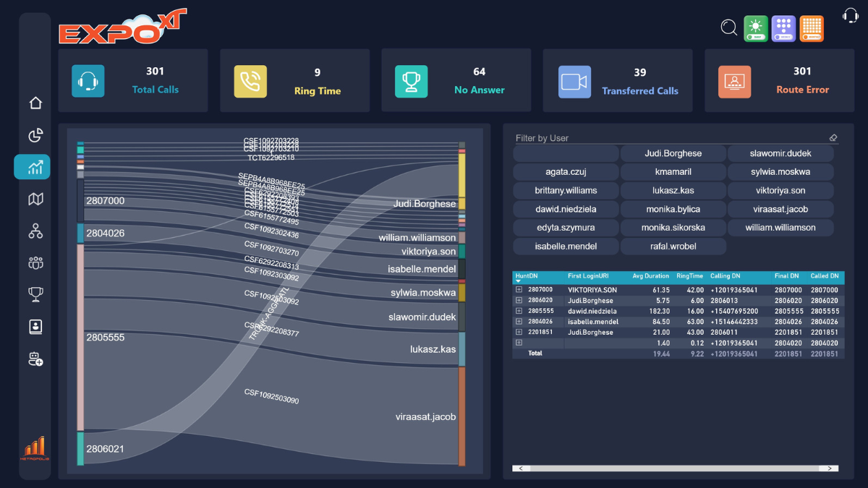Sort table by Avg Duration column header
Screen dimensions: 868x488
point(650,276)
